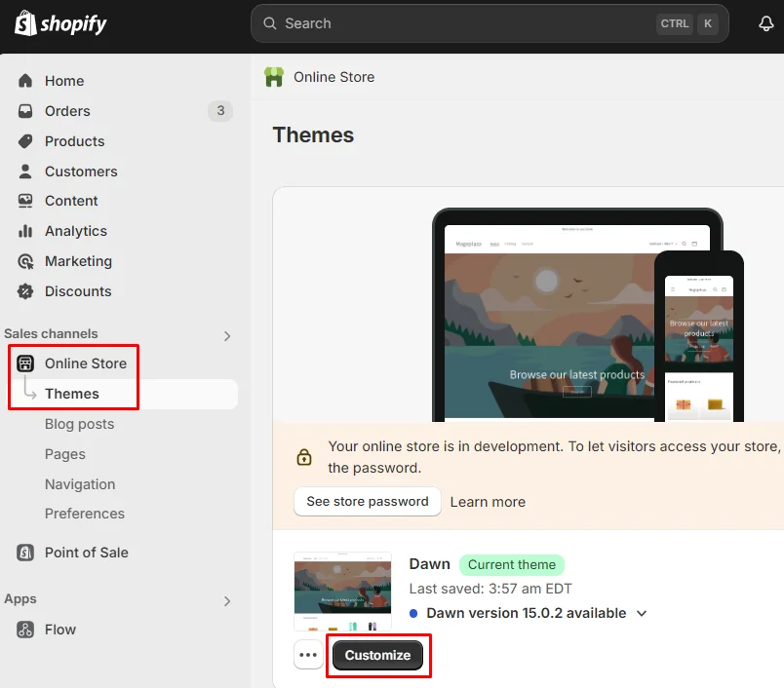This screenshot has width=784, height=688.
Task: Expand the Sales channels section
Action: pos(226,334)
